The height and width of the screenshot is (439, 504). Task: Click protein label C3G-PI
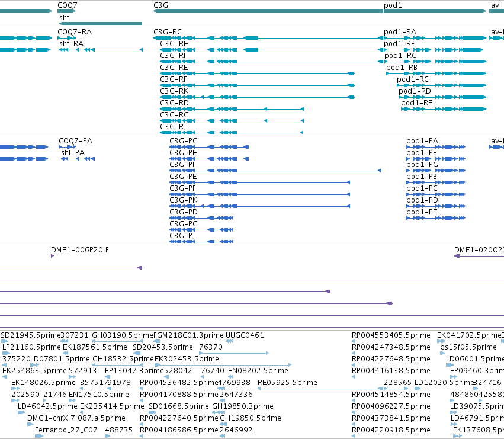click(x=182, y=165)
